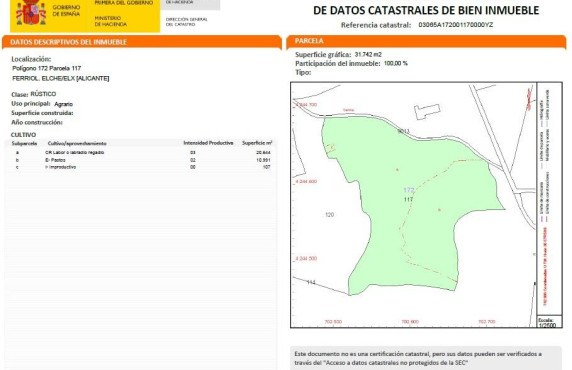This screenshot has height=370, width=572.
Task: Click map coordinate 4.244.500
Action: (306, 258)
